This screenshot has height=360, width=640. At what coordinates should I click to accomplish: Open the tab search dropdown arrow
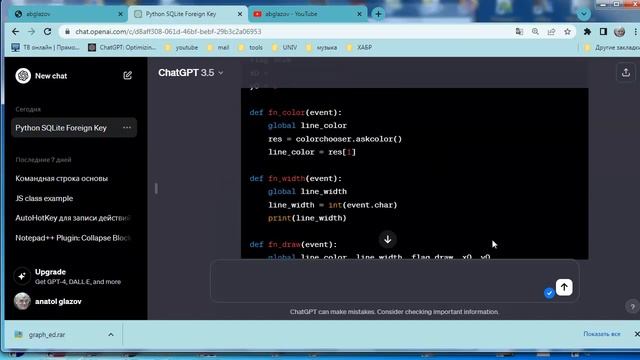pyautogui.click(x=584, y=14)
